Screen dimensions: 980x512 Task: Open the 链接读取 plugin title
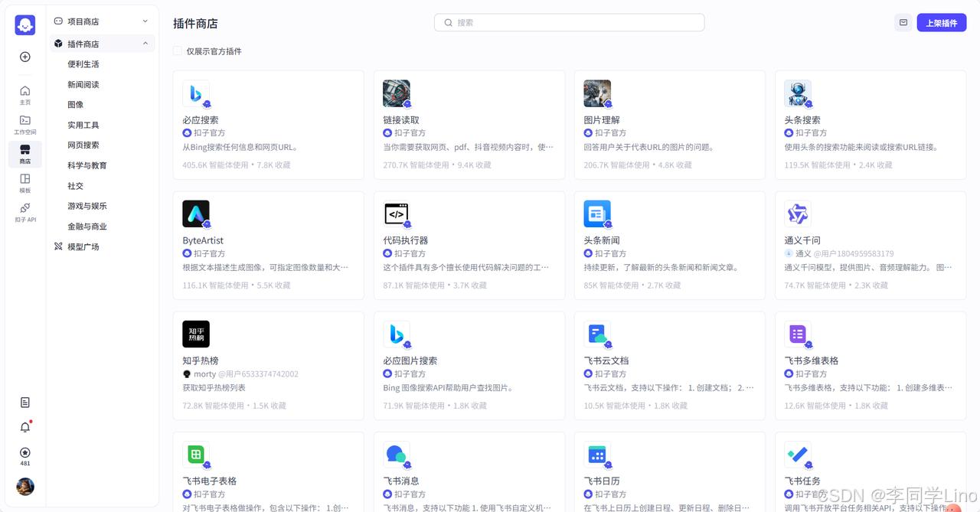pos(401,120)
